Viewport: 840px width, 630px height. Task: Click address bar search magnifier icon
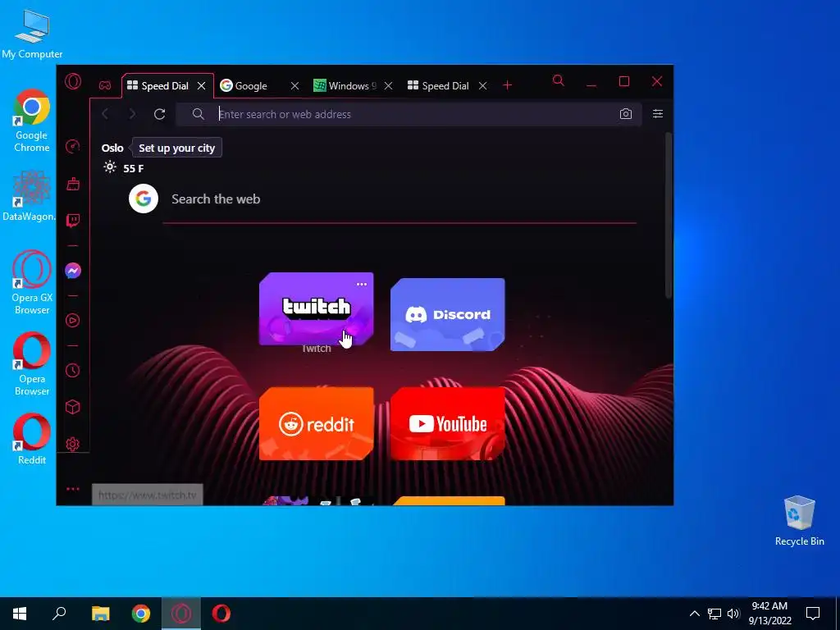coord(199,114)
